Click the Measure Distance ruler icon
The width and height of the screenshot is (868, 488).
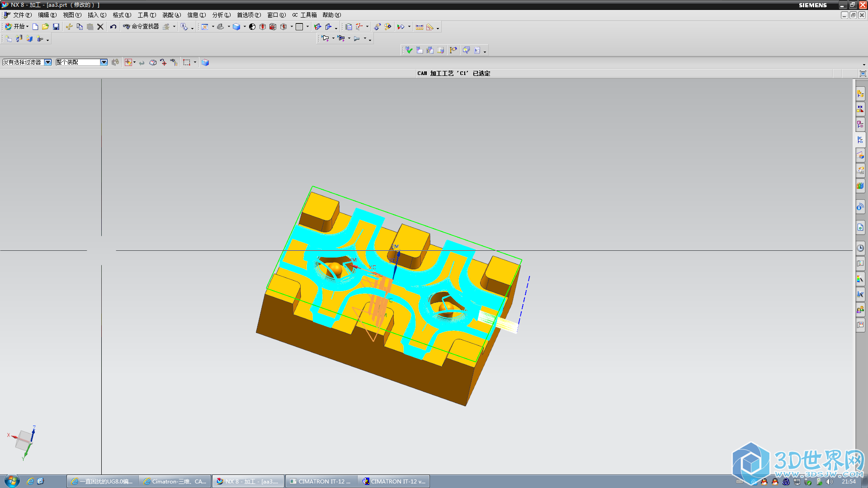(419, 27)
